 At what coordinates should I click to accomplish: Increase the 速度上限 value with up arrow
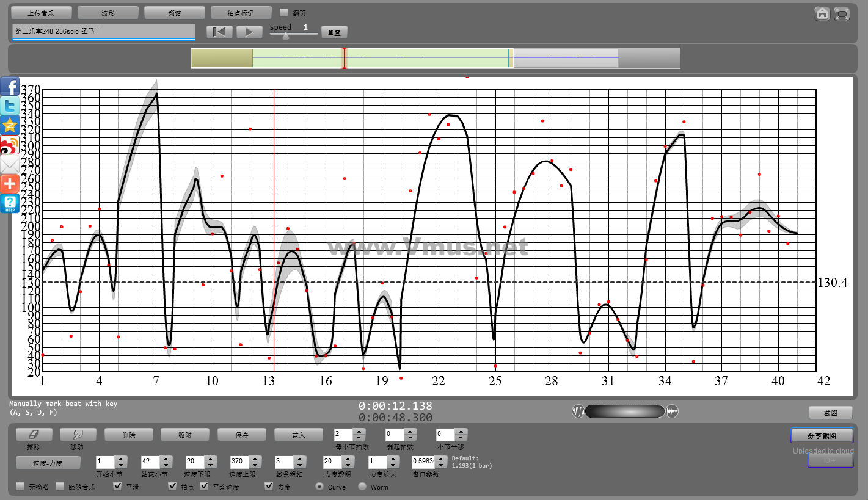click(255, 458)
